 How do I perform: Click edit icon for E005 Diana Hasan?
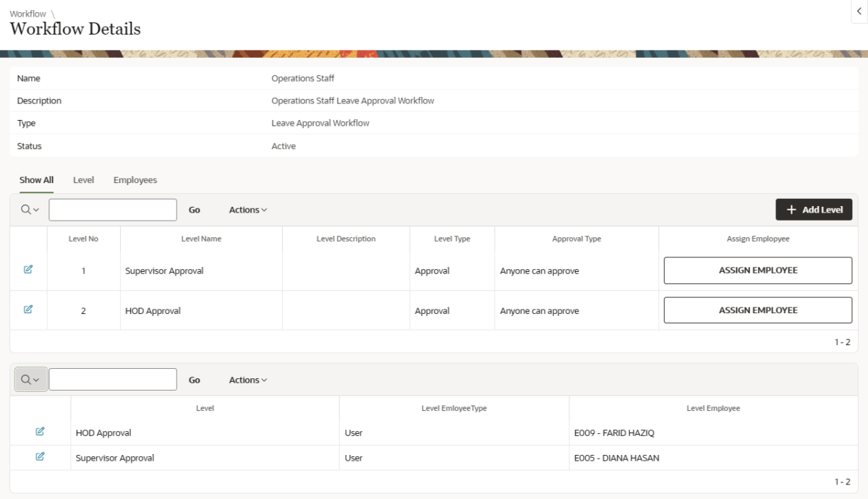click(40, 457)
